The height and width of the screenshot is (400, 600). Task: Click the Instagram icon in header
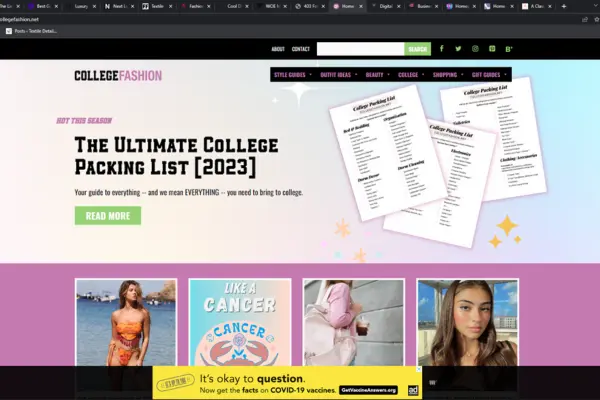click(x=475, y=49)
